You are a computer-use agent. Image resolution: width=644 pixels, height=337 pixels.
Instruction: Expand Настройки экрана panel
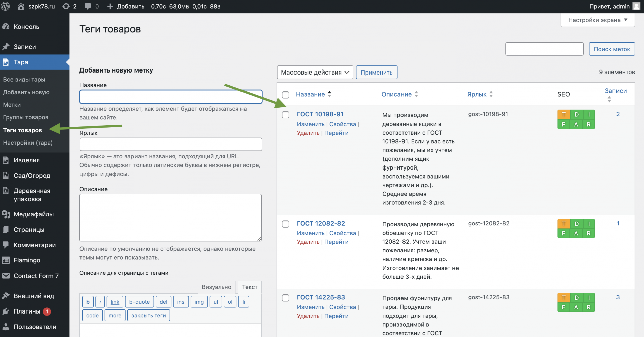pyautogui.click(x=598, y=20)
